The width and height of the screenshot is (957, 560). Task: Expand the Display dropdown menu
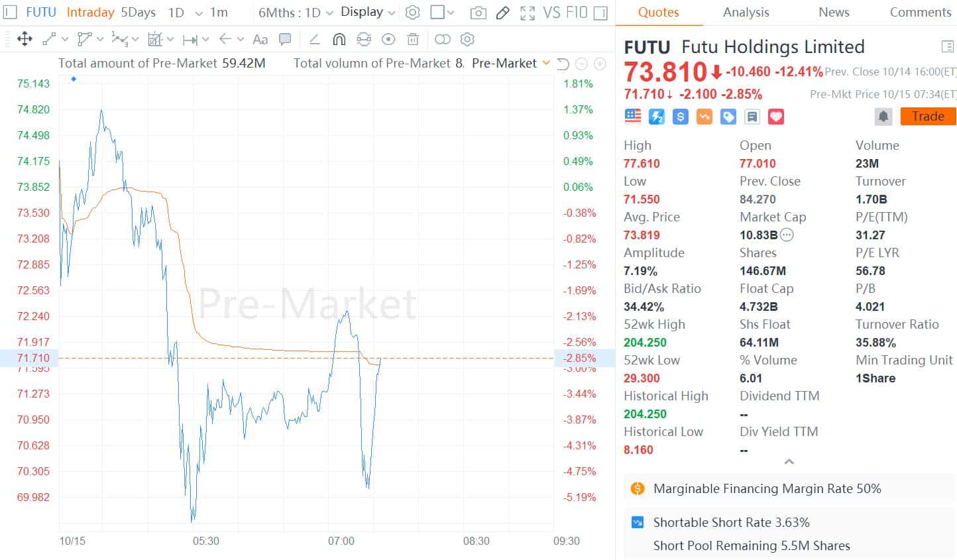coord(368,13)
